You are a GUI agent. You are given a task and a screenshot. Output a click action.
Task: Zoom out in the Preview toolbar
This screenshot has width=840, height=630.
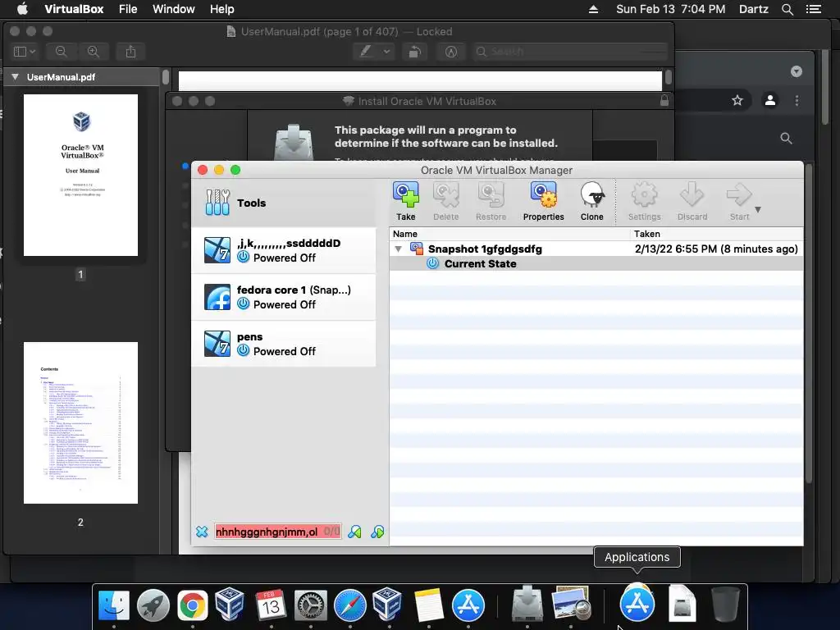coord(61,52)
